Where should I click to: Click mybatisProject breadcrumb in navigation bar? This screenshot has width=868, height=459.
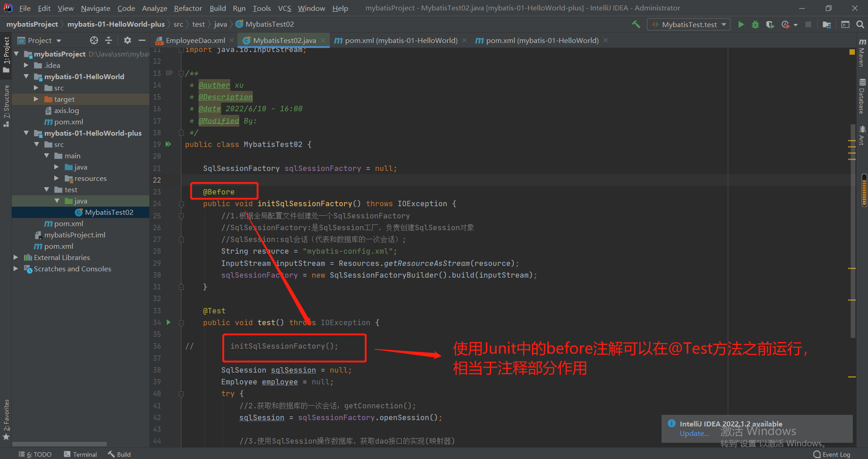(32, 24)
